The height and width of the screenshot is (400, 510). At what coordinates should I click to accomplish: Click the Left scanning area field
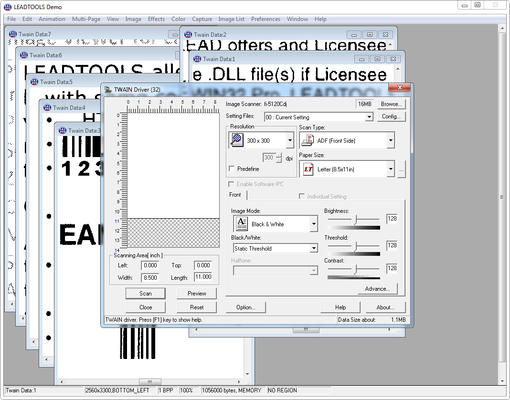(x=150, y=265)
